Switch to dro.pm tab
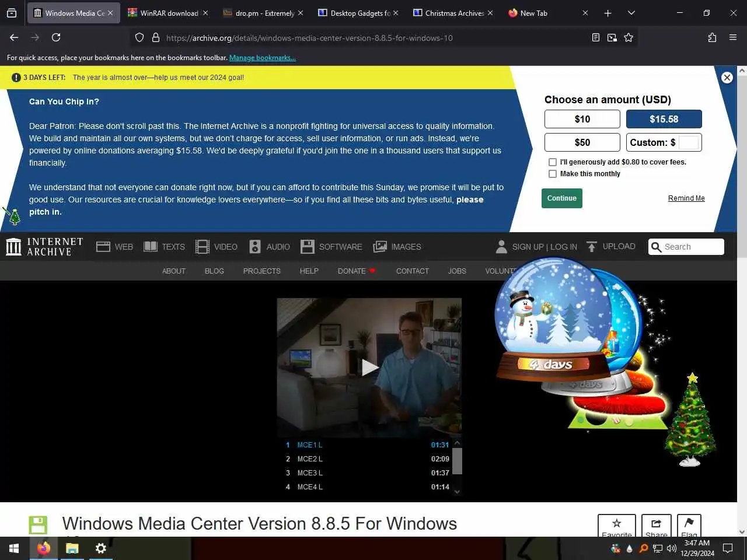The image size is (747, 560). coord(262,13)
